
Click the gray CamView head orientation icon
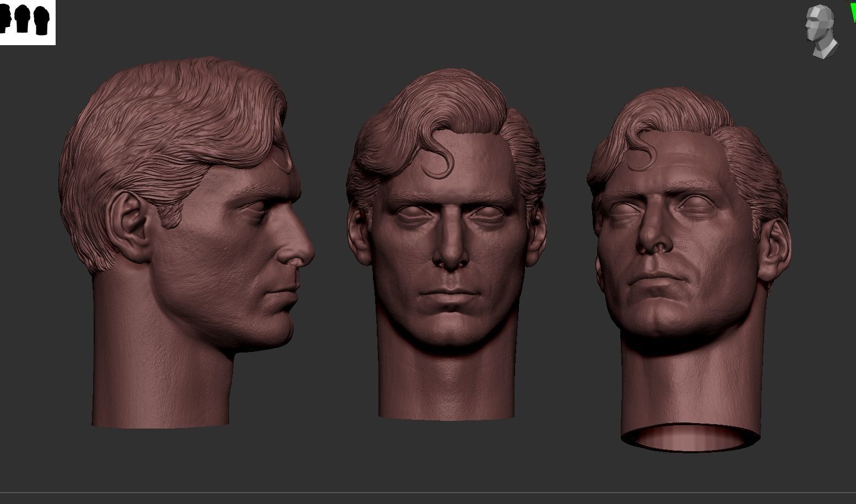[821, 31]
